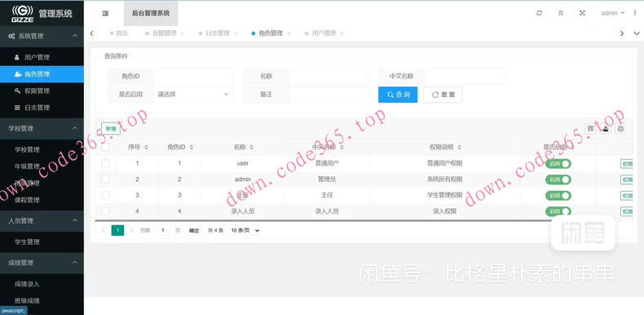Click the go-to page number input
644x315 pixels.
pos(163,231)
